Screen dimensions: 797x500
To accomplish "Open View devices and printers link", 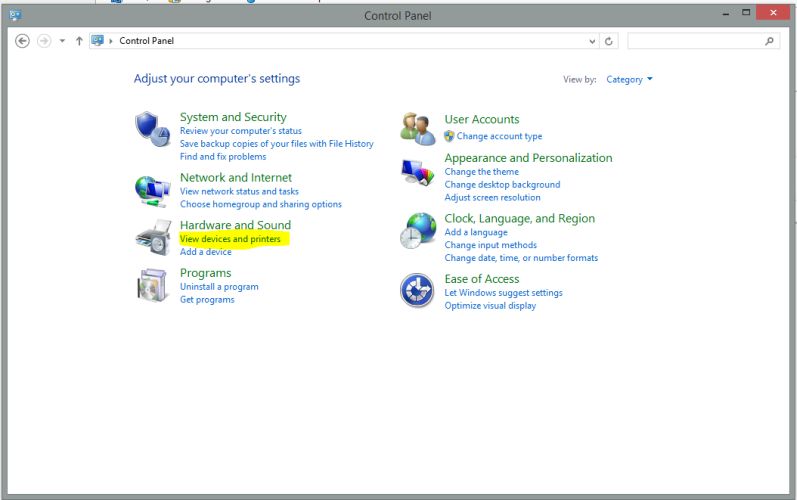I will (230, 239).
